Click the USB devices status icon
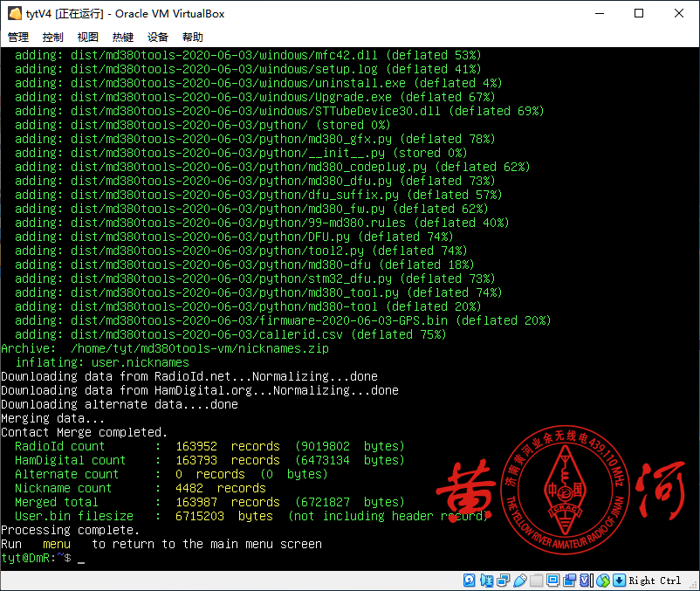700x591 pixels. click(520, 580)
